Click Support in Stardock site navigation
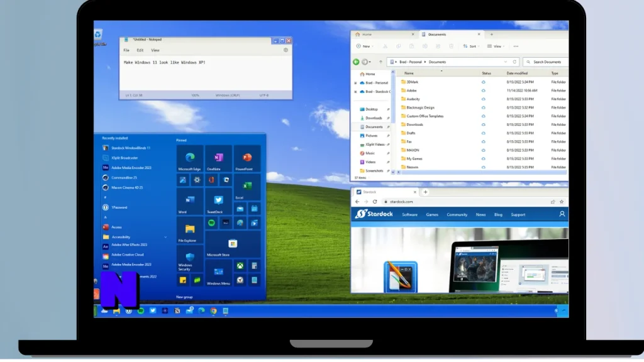644x362 pixels. pyautogui.click(x=518, y=215)
